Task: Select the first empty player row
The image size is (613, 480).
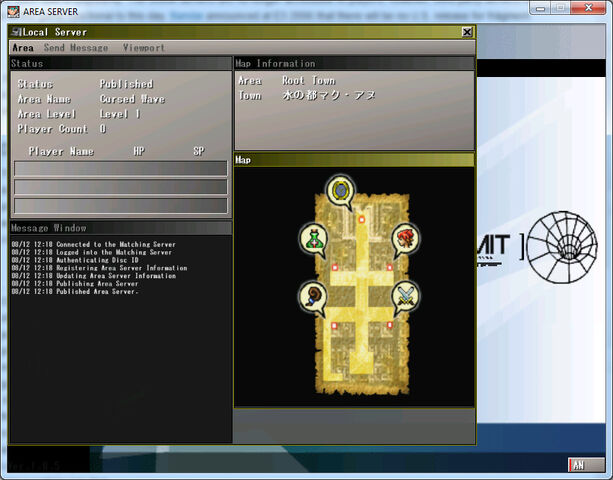Action: tap(121, 169)
